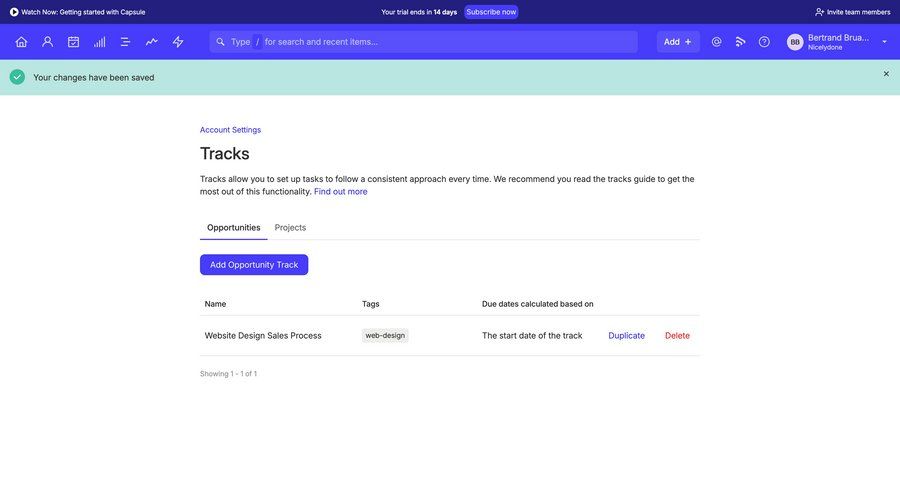Open the Projects list icon

125,42
